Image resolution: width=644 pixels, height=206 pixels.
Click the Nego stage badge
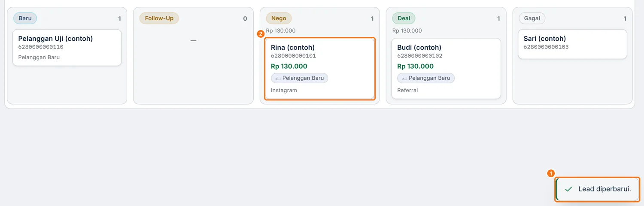pyautogui.click(x=279, y=18)
